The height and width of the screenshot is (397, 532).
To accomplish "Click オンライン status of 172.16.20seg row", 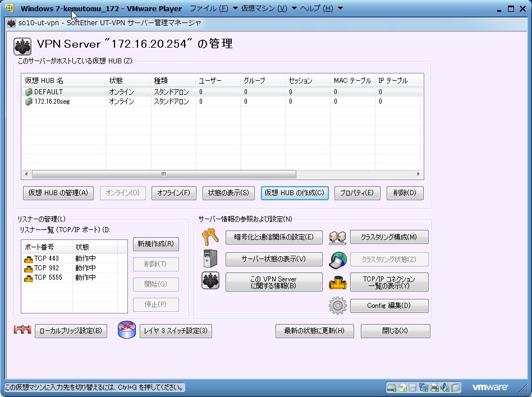I will click(121, 101).
